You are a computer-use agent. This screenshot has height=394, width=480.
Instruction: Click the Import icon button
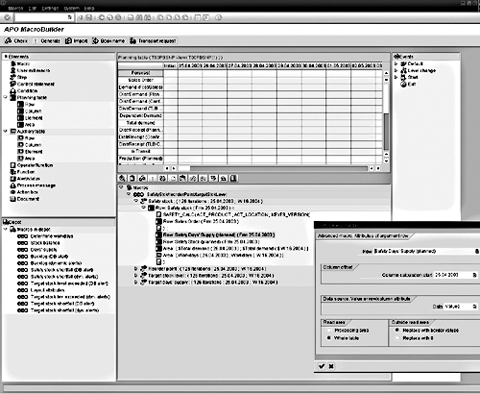coord(76,41)
